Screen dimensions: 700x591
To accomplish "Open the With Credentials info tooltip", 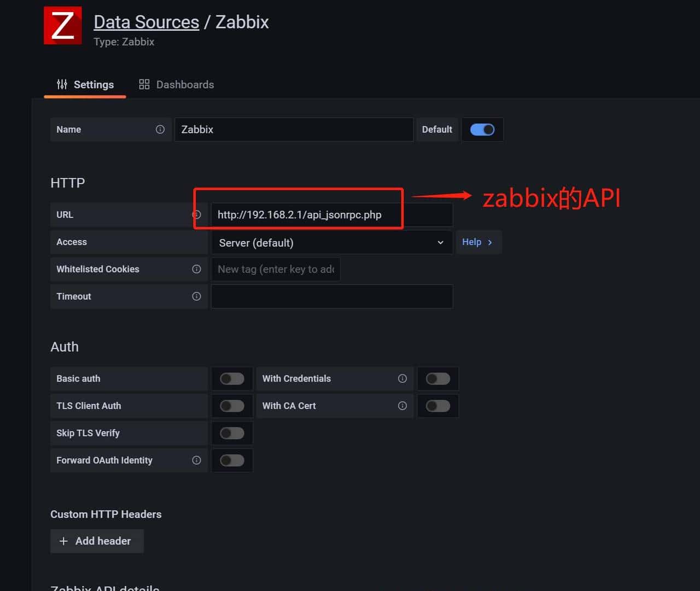I will pyautogui.click(x=402, y=378).
